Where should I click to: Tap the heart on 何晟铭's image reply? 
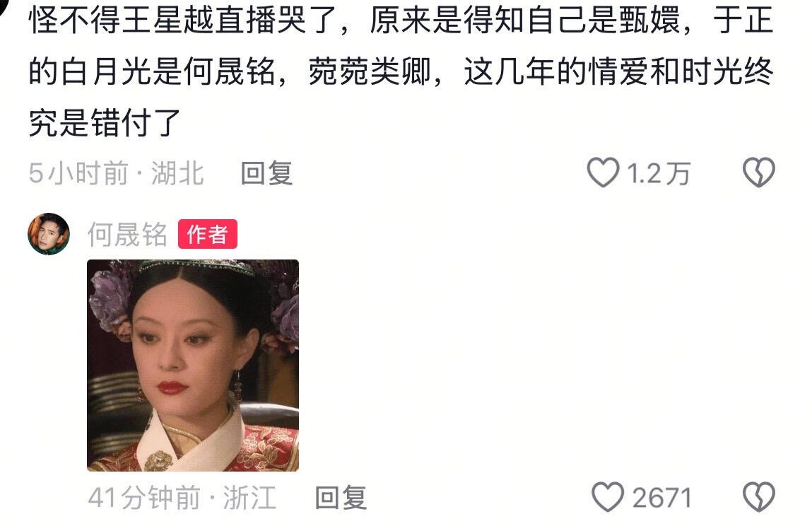pos(608,497)
